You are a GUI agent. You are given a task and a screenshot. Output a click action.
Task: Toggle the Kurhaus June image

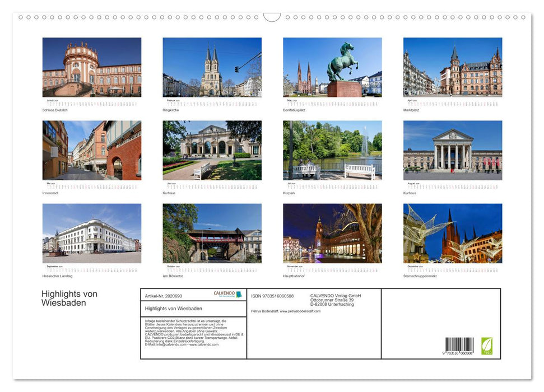[x=212, y=150]
